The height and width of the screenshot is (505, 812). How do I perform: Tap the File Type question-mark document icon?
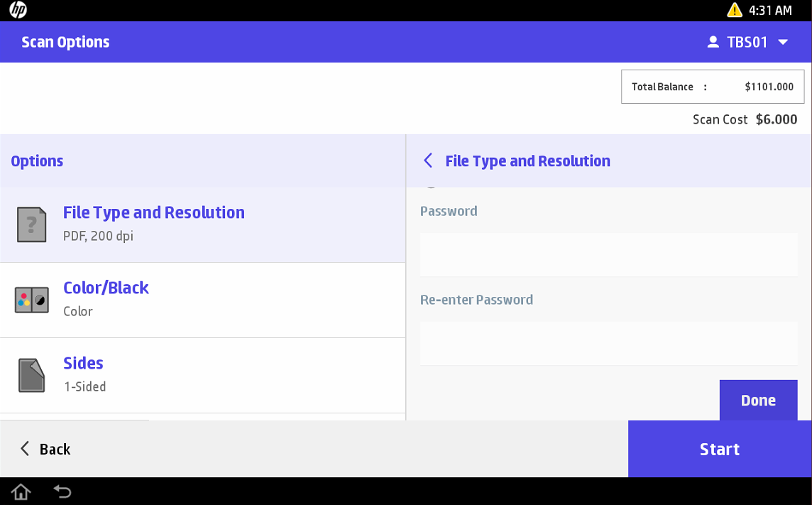pyautogui.click(x=32, y=224)
